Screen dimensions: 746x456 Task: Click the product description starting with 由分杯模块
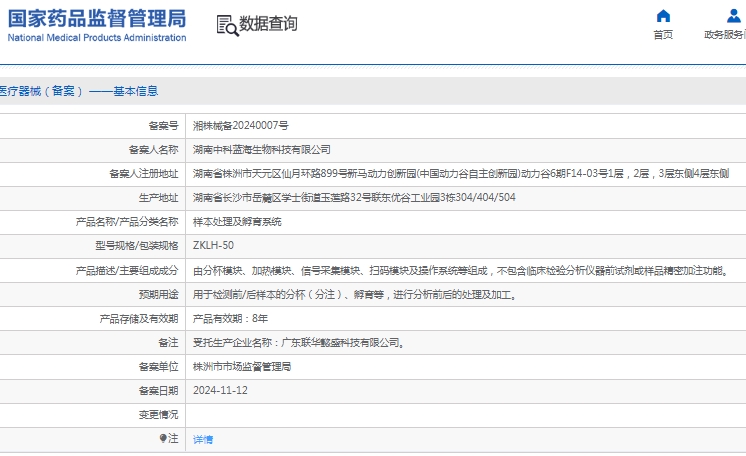(x=461, y=271)
